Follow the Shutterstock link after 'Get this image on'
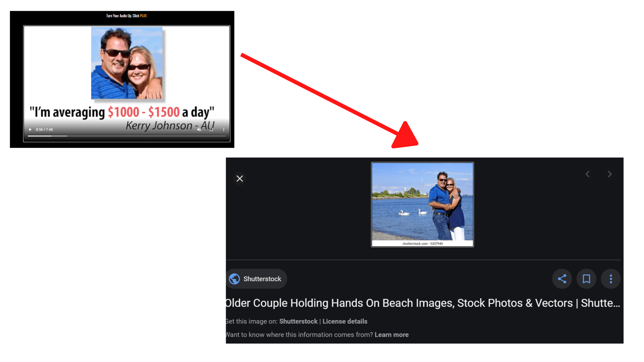This screenshot has height=362, width=644. (x=298, y=321)
